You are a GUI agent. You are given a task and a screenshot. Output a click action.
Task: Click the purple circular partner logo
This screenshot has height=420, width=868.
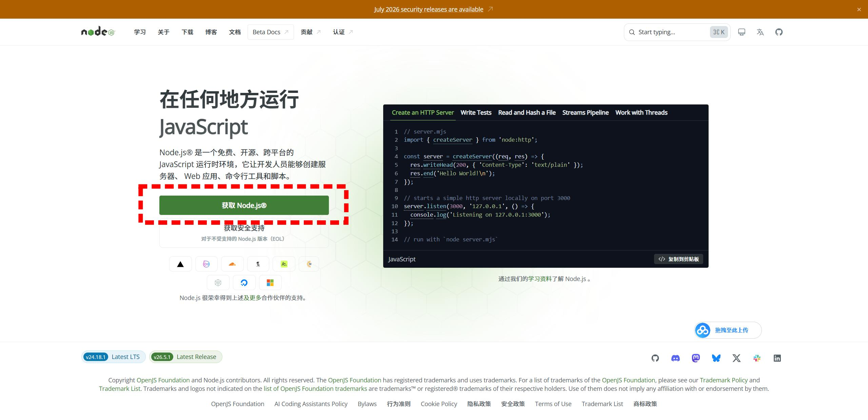pyautogui.click(x=206, y=264)
